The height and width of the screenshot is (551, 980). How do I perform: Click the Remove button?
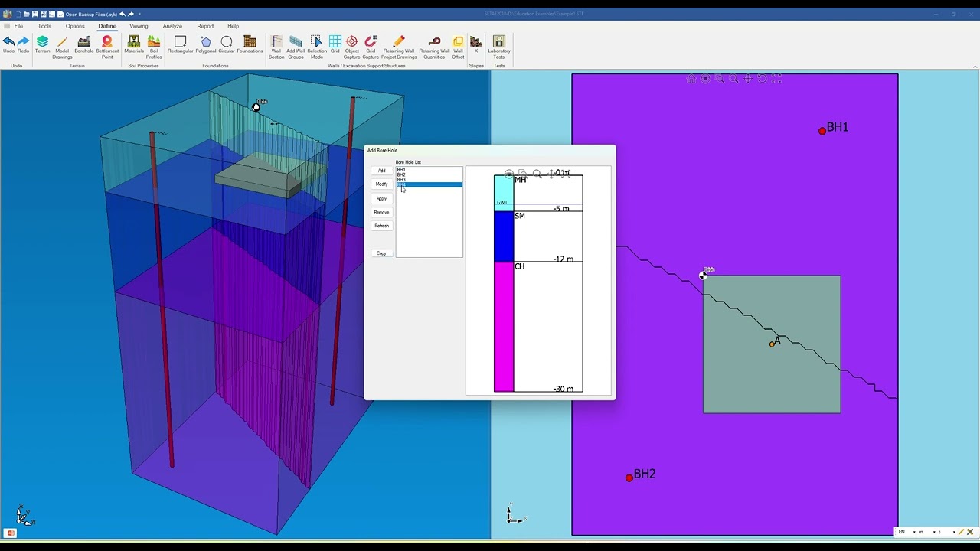tap(381, 213)
